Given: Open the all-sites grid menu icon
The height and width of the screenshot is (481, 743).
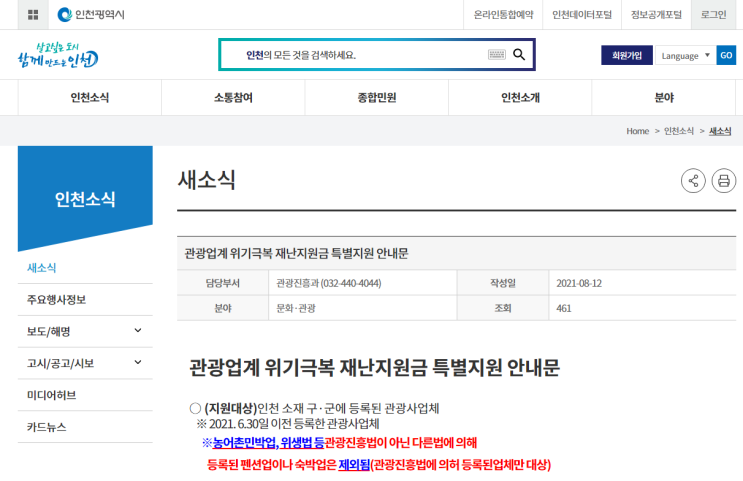Looking at the screenshot, I should click(33, 15).
